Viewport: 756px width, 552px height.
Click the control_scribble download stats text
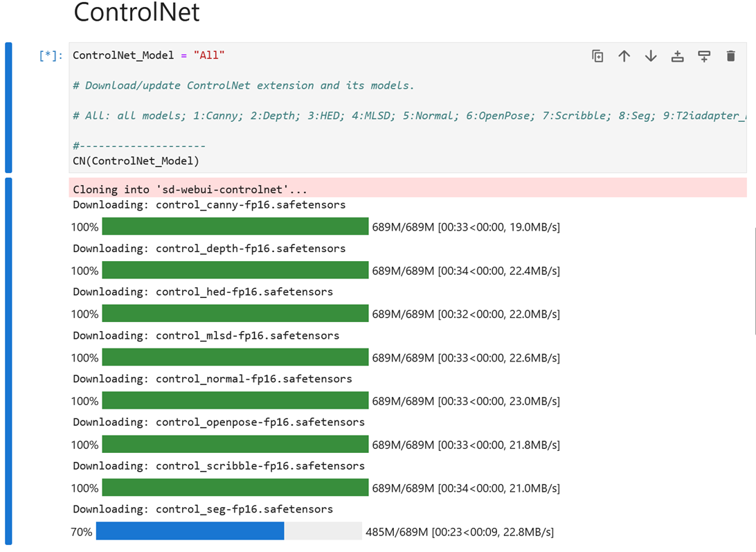(x=466, y=488)
